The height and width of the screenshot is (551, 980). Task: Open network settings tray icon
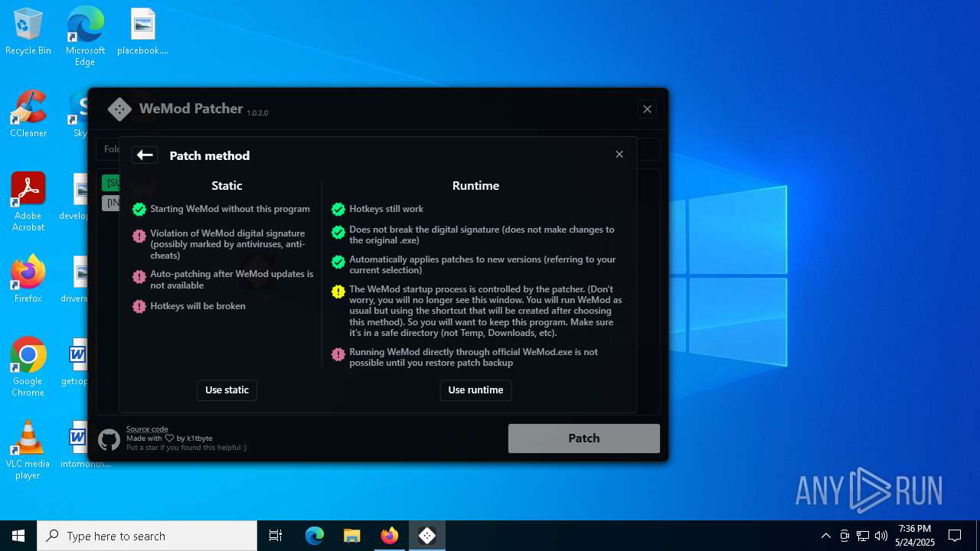863,536
